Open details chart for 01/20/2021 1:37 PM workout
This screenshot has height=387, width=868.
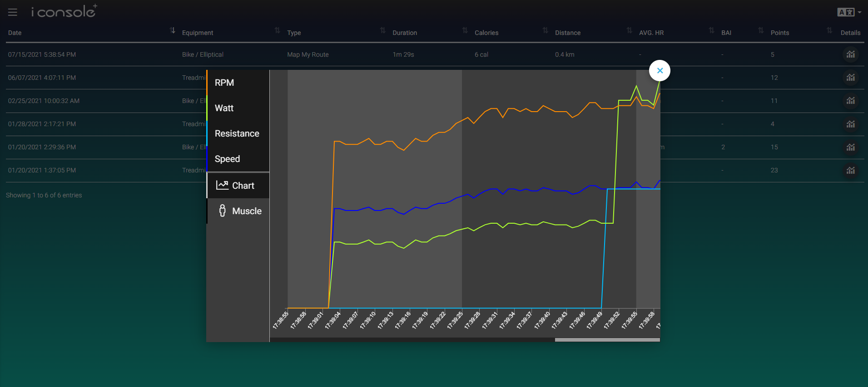coord(850,170)
